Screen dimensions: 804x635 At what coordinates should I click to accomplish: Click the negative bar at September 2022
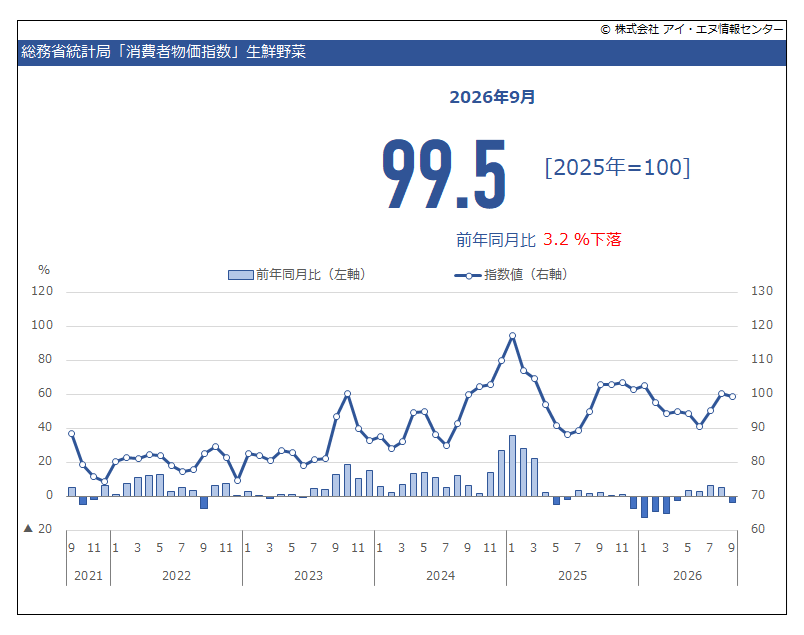coord(204,502)
